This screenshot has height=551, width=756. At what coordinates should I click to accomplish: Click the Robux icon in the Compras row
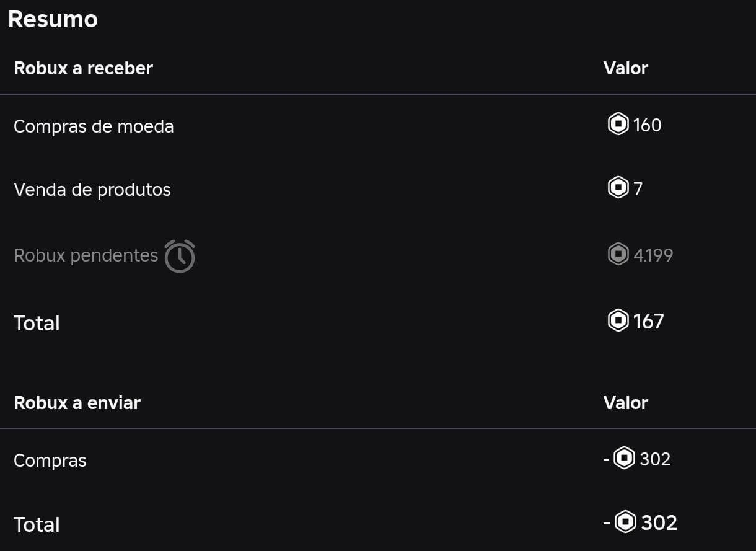tap(624, 459)
